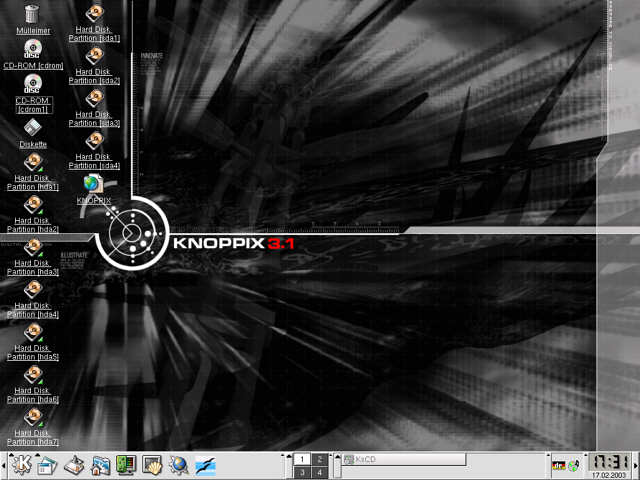Hide panel using left edge arrow
This screenshot has width=640, height=480.
click(x=3, y=466)
